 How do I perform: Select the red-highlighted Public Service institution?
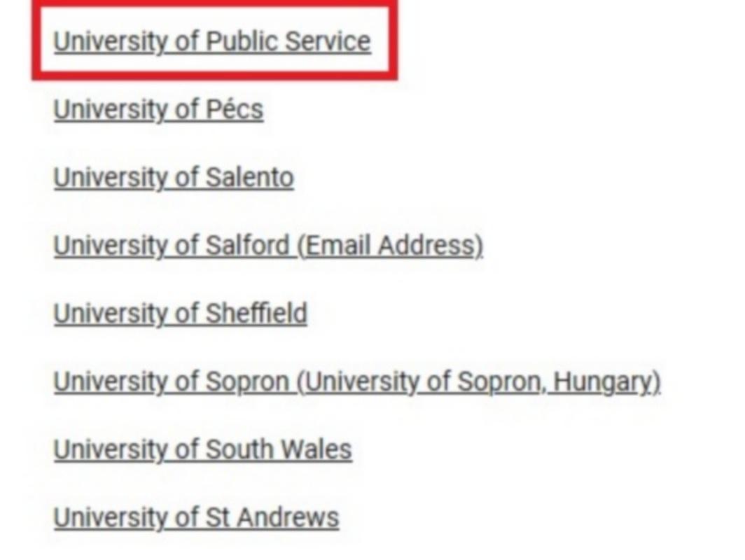211,41
